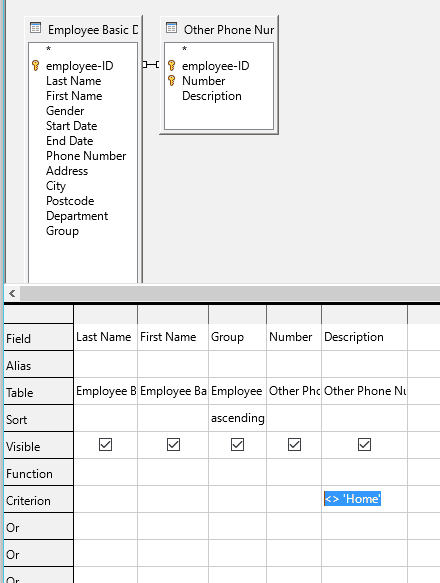Select Last Name in Employee table list
440x583 pixels.
tap(74, 81)
